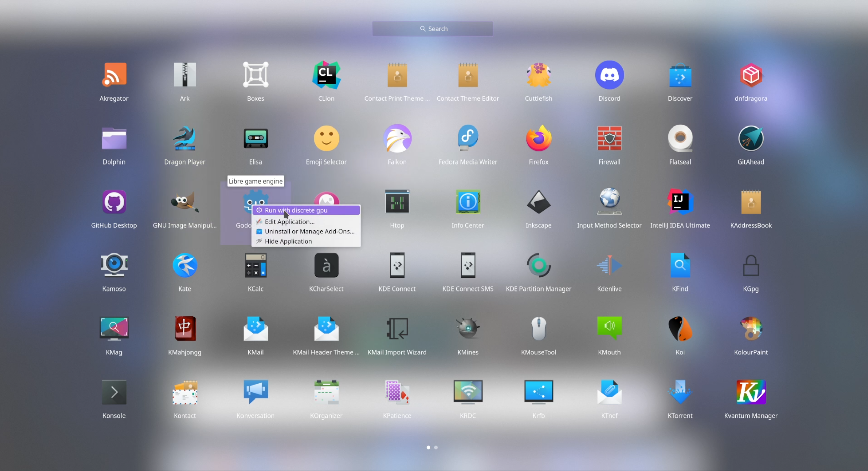The height and width of the screenshot is (471, 868).
Task: Open KAddressBook
Action: (x=751, y=202)
